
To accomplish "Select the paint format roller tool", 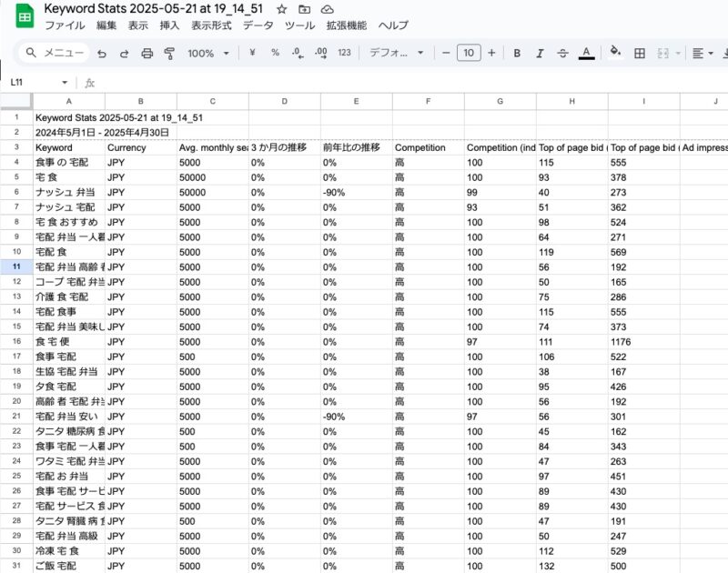I will pos(169,54).
